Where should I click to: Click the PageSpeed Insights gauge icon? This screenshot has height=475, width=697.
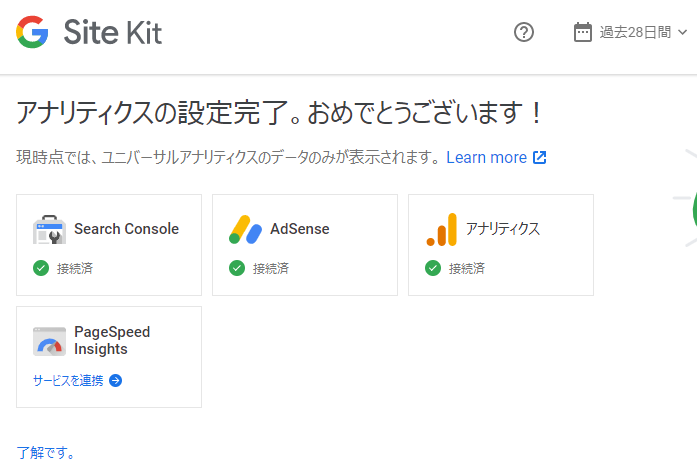(x=49, y=342)
